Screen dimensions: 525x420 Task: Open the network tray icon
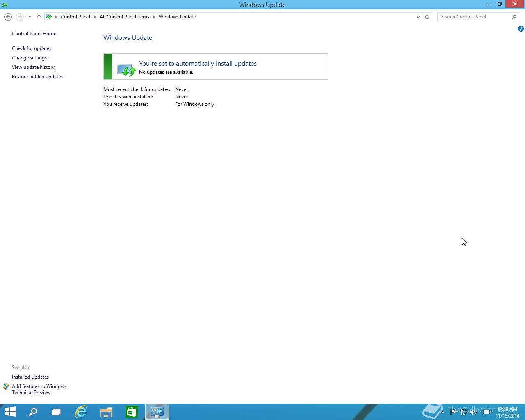click(463, 412)
